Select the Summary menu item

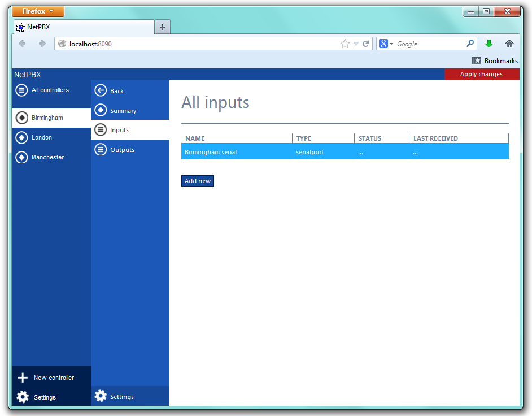[x=123, y=111]
